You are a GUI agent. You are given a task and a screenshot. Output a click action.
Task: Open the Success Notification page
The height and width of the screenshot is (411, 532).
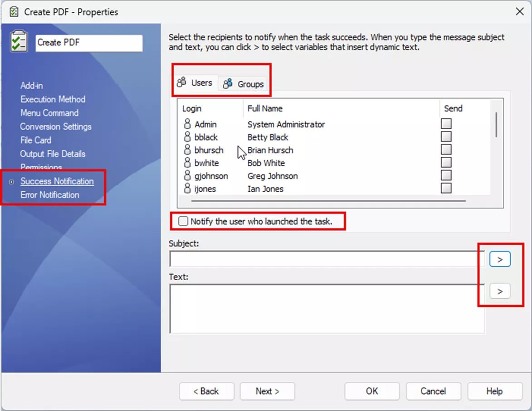[x=57, y=181]
